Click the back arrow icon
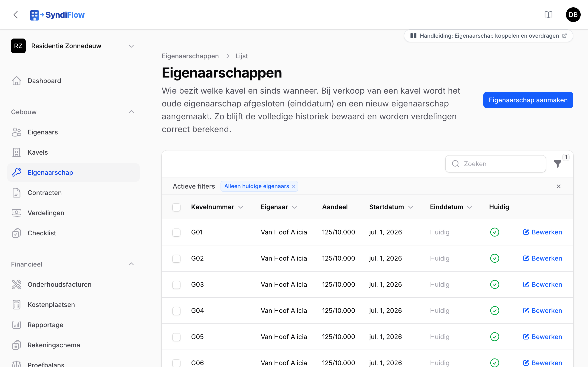This screenshot has width=588, height=367. (16, 15)
